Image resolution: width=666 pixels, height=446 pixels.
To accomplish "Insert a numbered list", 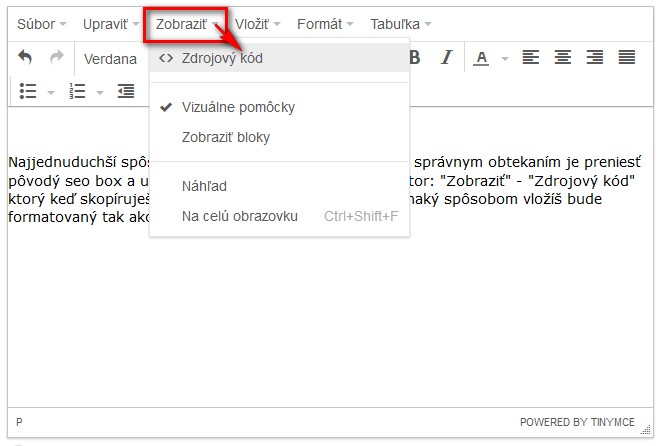I will coord(78,92).
